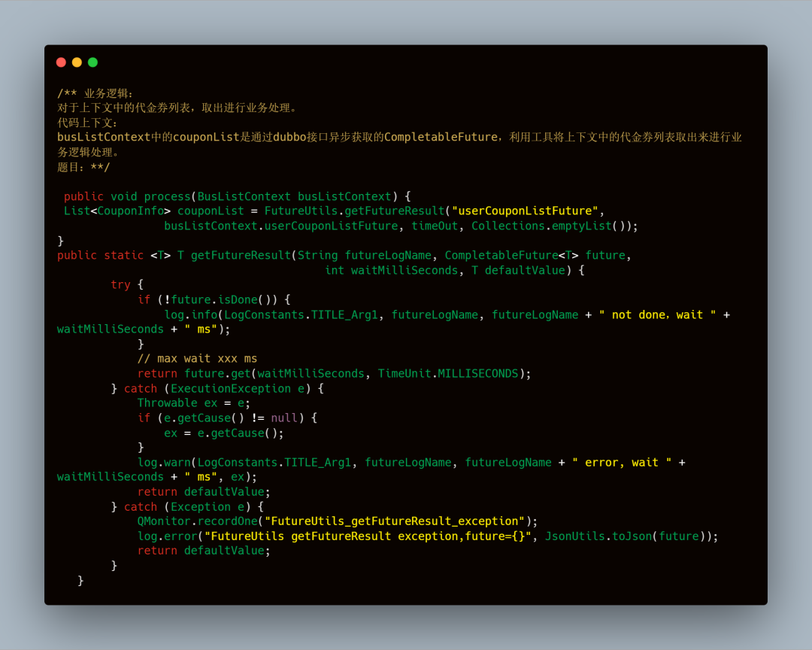Click 'TimeUnit.MILLISECONDS' in the return statement
Image resolution: width=812 pixels, height=650 pixels.
(448, 374)
